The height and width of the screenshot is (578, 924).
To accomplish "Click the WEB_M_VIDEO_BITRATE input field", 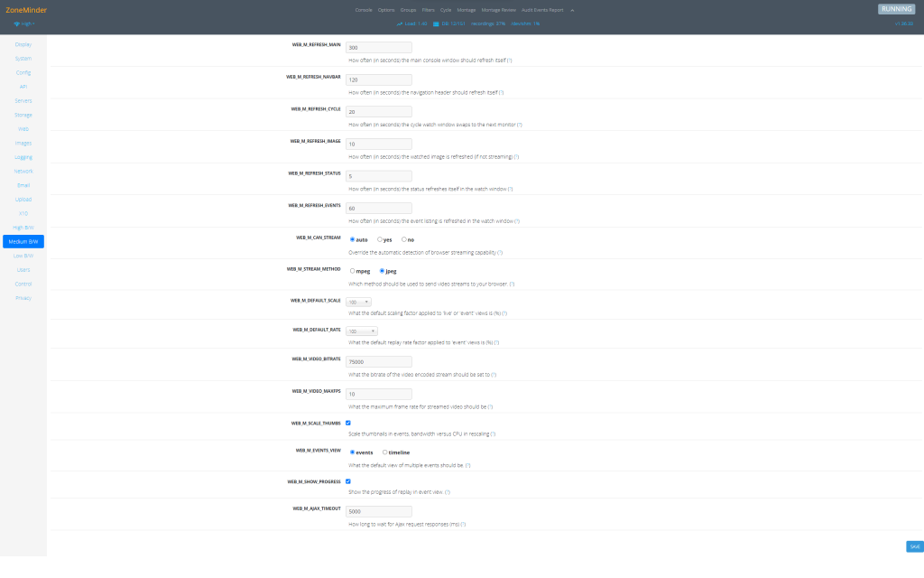I will click(379, 361).
